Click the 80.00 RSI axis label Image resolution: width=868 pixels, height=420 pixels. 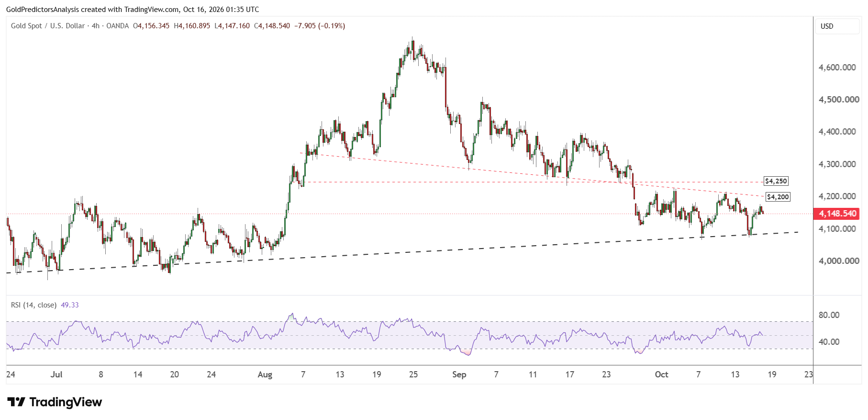coord(829,315)
